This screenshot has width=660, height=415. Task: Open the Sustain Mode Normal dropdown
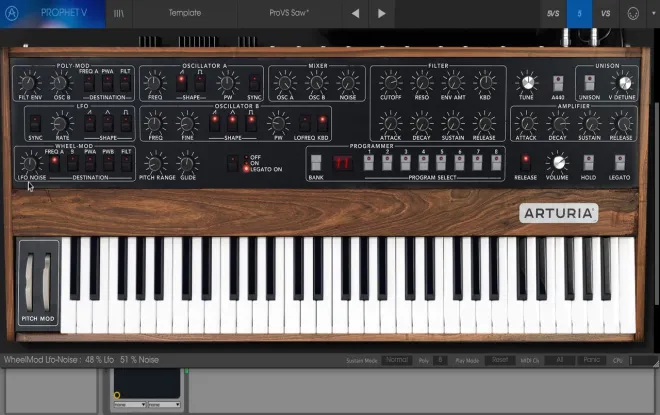(x=397, y=360)
